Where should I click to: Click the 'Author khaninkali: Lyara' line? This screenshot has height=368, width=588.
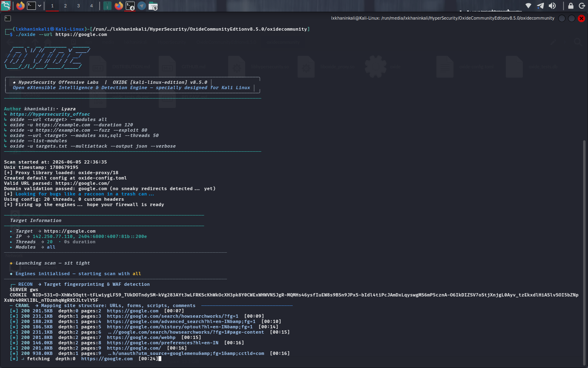40,109
